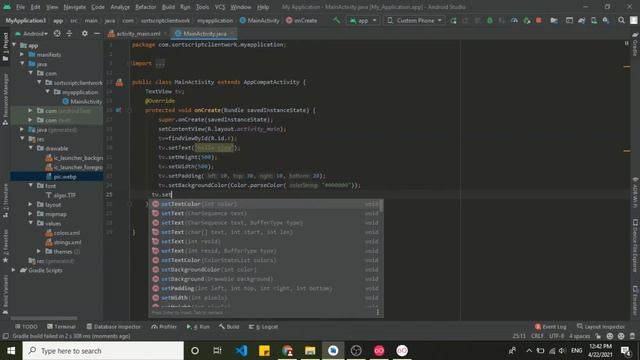Select MainActivity in project tree
This screenshot has width=640, height=360.
(x=82, y=101)
